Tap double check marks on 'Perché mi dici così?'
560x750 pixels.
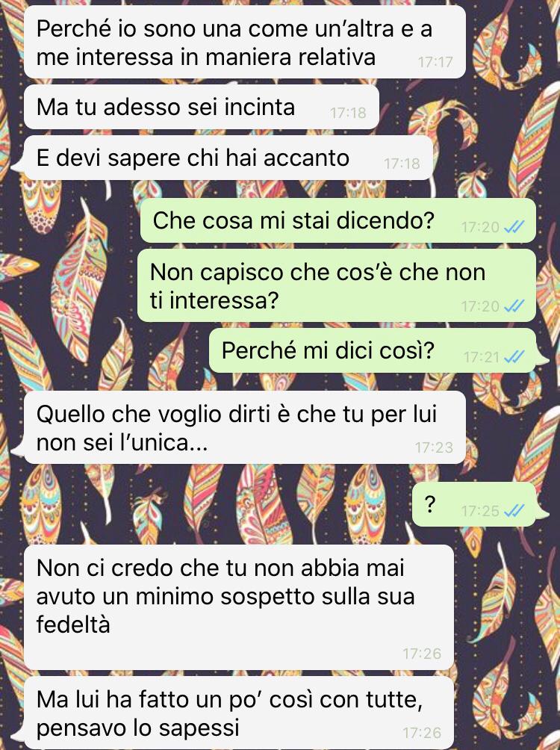[514, 357]
